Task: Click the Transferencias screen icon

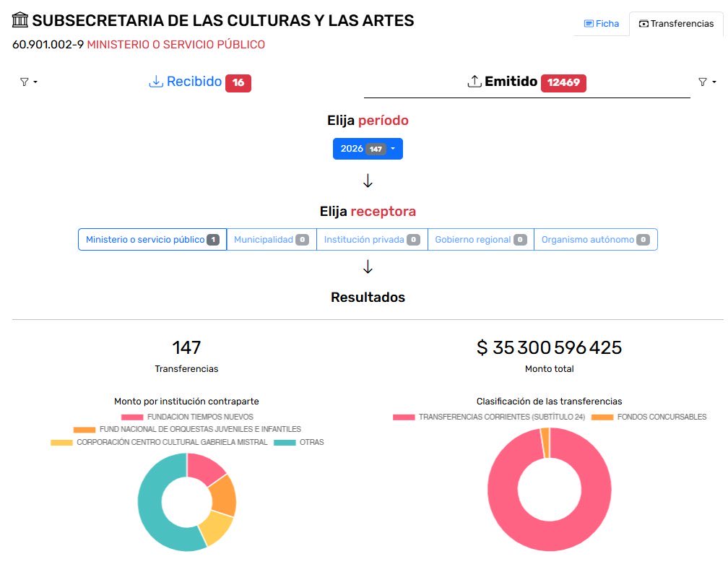Action: 644,23
